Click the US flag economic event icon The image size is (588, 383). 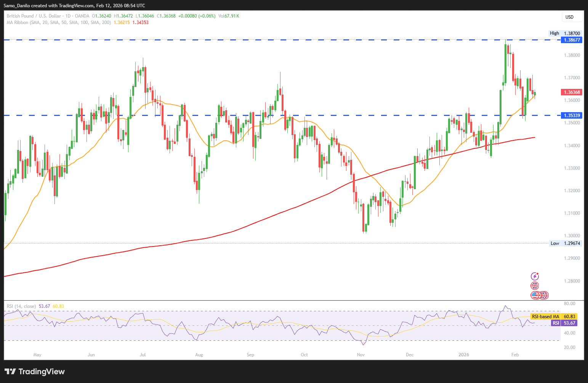click(x=535, y=295)
